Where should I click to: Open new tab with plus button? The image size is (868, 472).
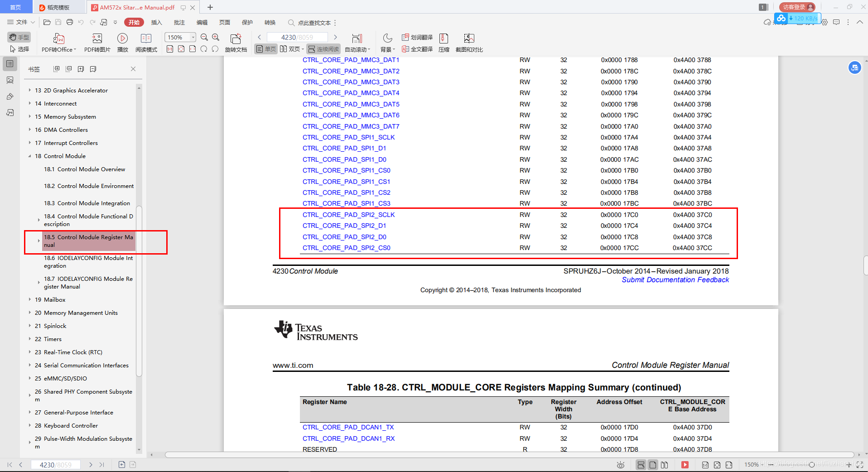tap(210, 7)
